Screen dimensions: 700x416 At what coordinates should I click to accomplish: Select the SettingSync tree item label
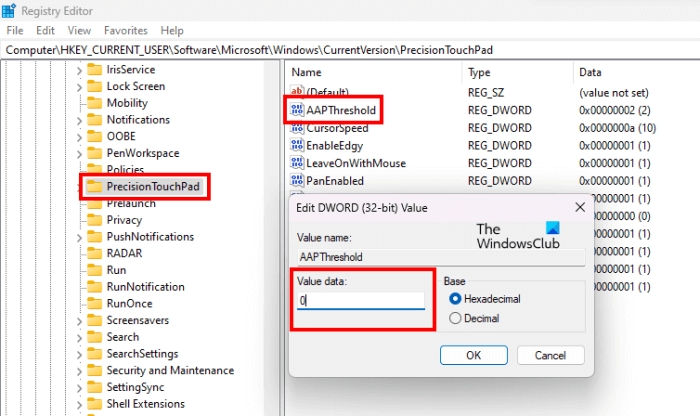[135, 387]
